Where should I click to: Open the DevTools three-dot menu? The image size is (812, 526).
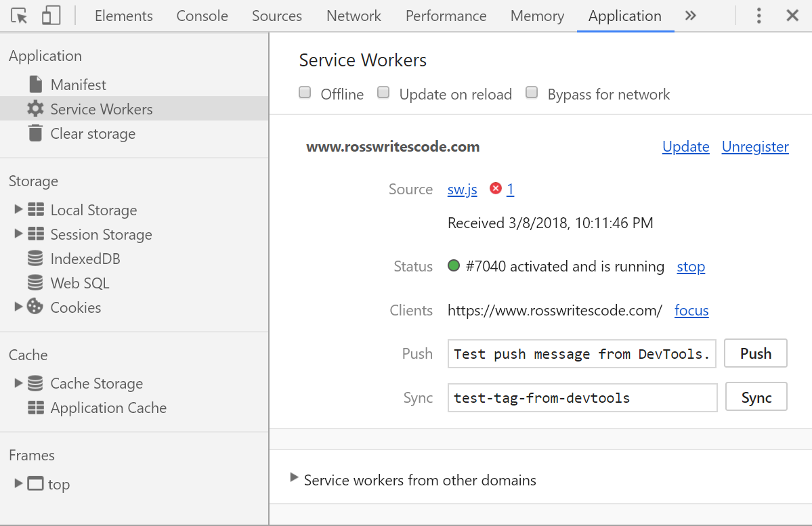(758, 15)
